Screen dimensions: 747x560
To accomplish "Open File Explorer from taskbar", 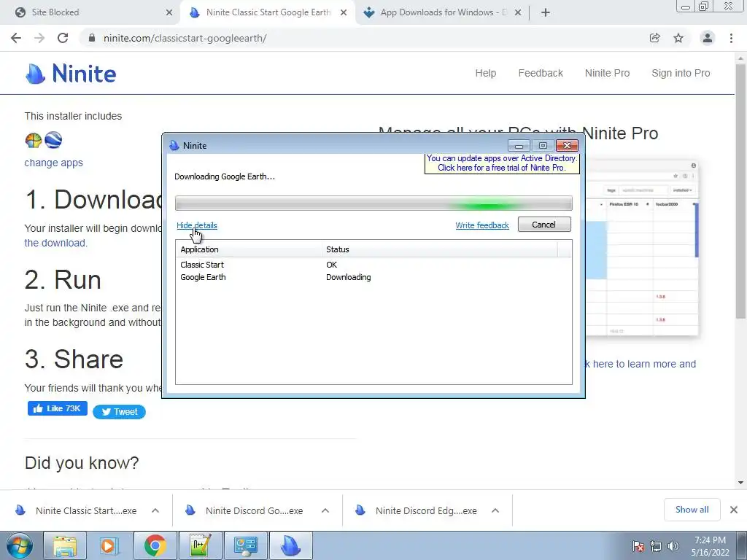I will coord(65,545).
